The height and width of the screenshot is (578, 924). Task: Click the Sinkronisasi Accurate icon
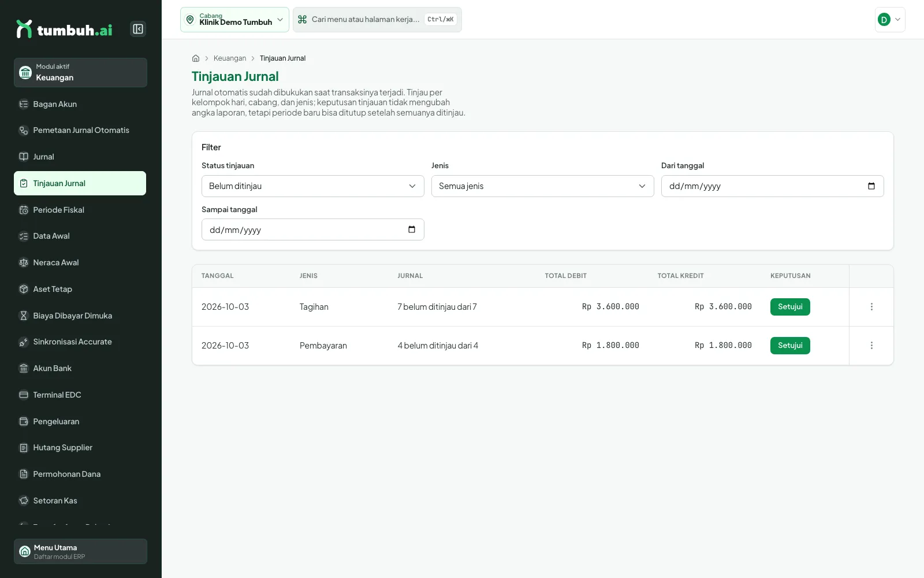[x=24, y=342]
